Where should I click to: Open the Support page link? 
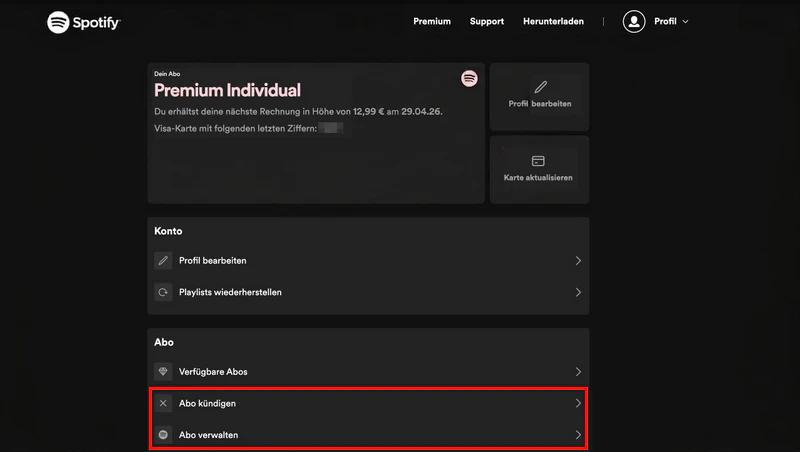tap(487, 21)
